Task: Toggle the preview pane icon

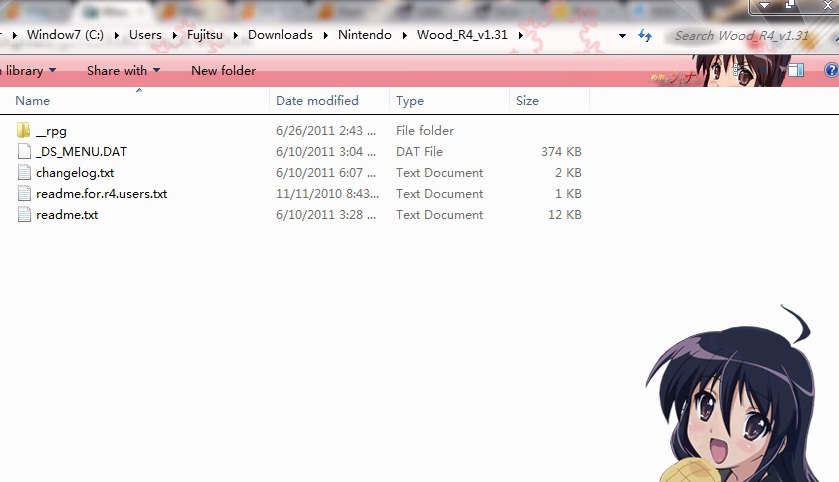Action: (796, 70)
